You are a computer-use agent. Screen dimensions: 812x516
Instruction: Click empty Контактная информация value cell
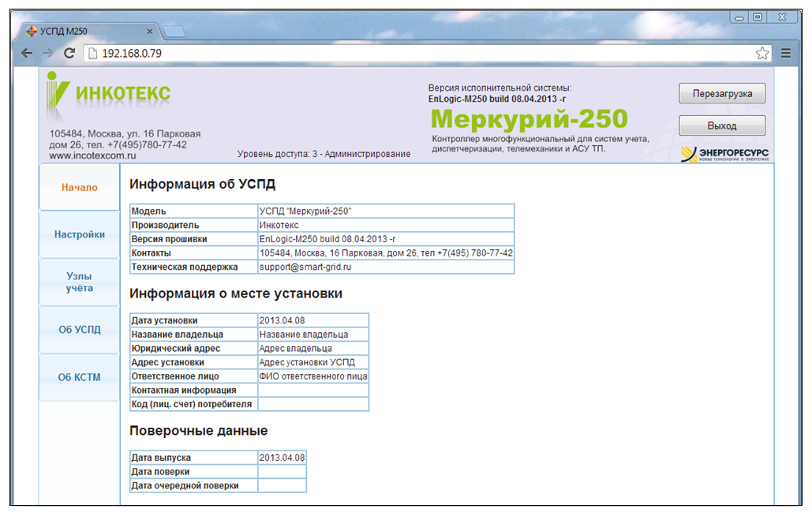coord(313,391)
